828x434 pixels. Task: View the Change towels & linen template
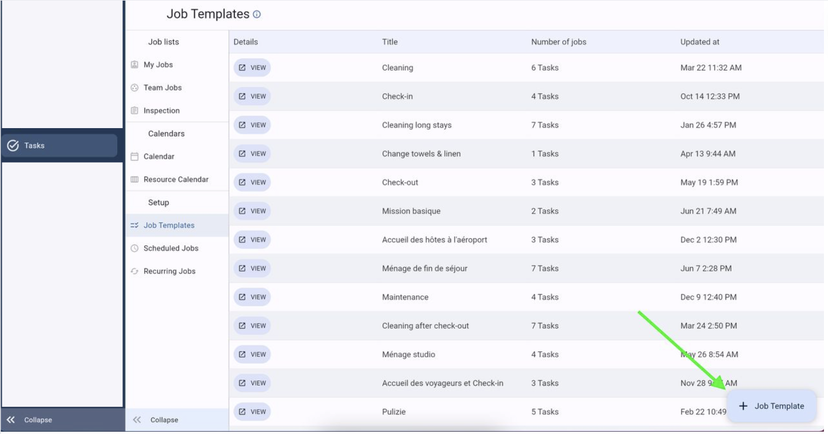[252, 154]
